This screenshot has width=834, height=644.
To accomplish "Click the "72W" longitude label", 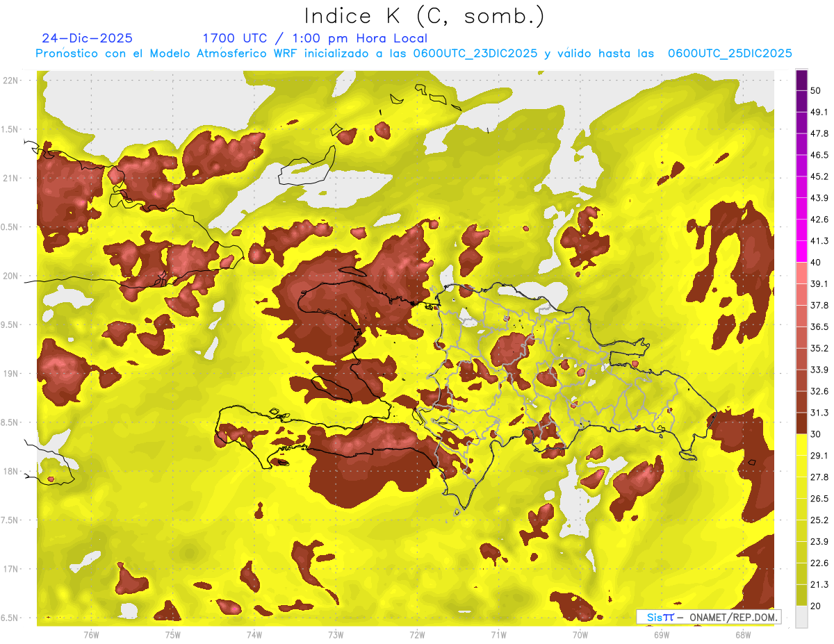I will [417, 634].
